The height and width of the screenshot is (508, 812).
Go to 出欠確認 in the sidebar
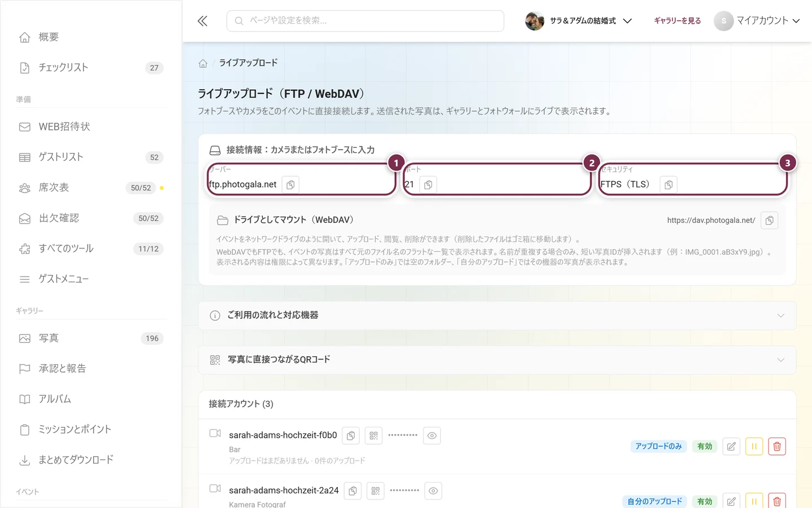(91, 218)
